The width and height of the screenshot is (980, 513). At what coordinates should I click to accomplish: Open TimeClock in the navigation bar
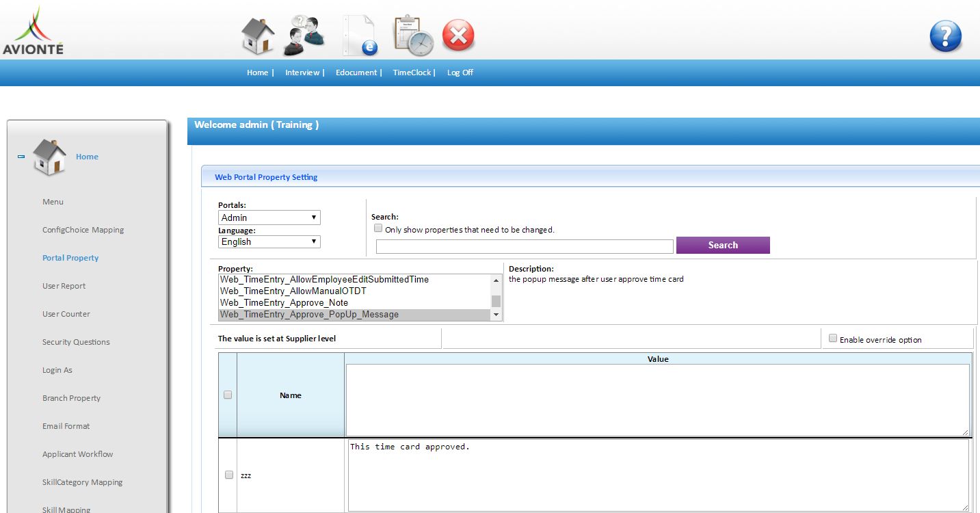click(x=412, y=73)
